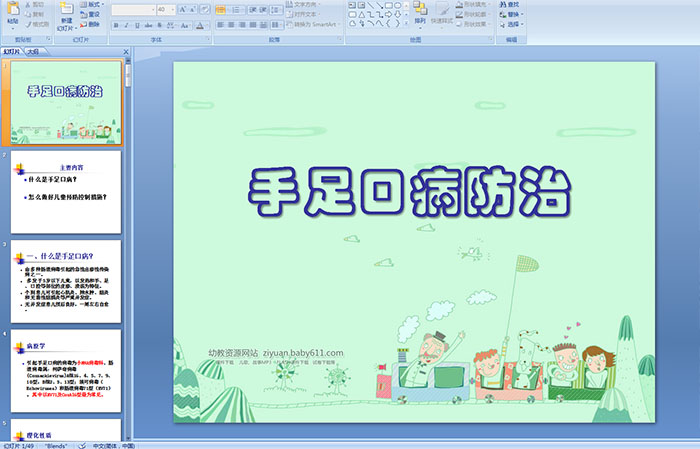Click the Cut (剪切) scissors button

pyautogui.click(x=34, y=4)
